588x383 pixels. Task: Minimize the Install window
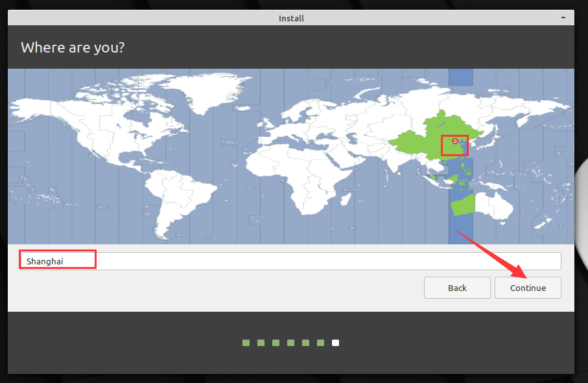point(563,17)
